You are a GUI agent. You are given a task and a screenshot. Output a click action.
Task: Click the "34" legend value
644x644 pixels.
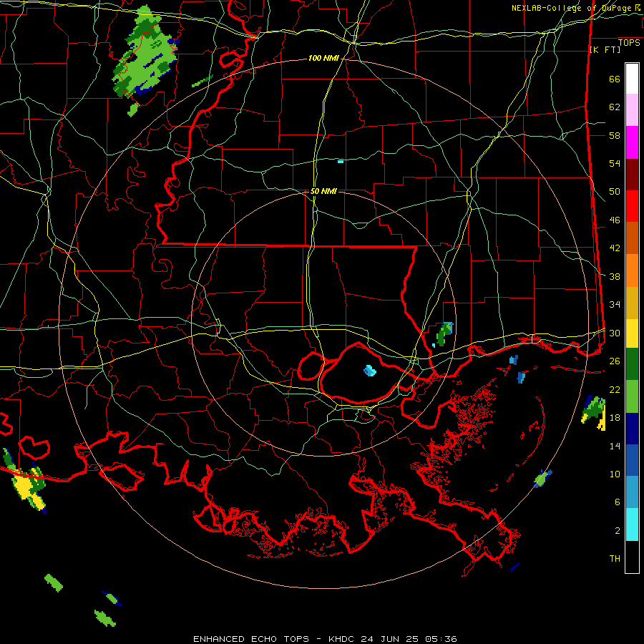[x=615, y=305]
